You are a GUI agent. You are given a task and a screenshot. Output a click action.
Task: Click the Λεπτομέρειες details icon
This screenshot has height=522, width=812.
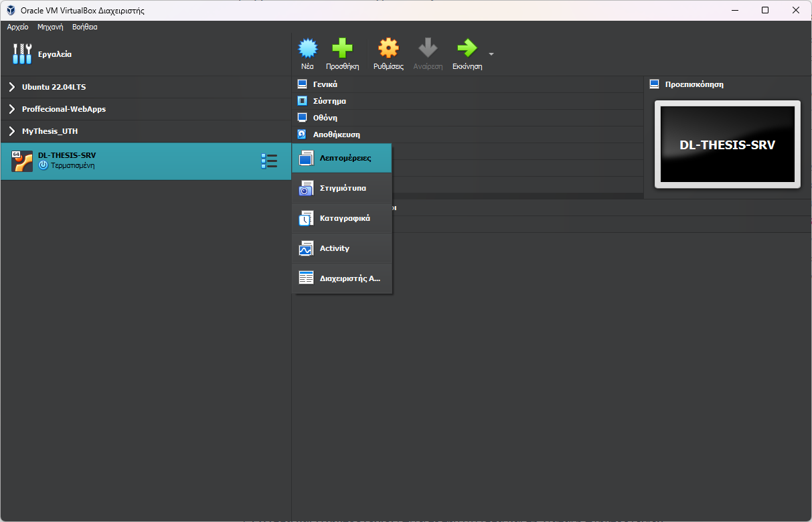(x=306, y=159)
